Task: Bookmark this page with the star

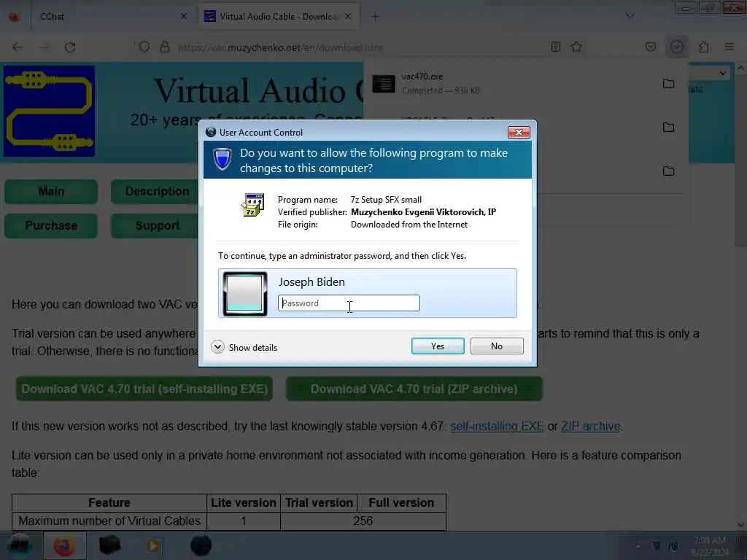Action: (x=576, y=47)
